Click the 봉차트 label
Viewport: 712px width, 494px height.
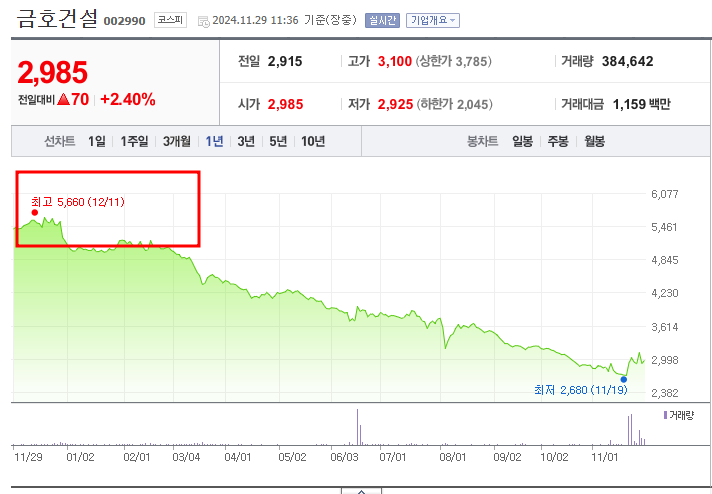[x=483, y=141]
